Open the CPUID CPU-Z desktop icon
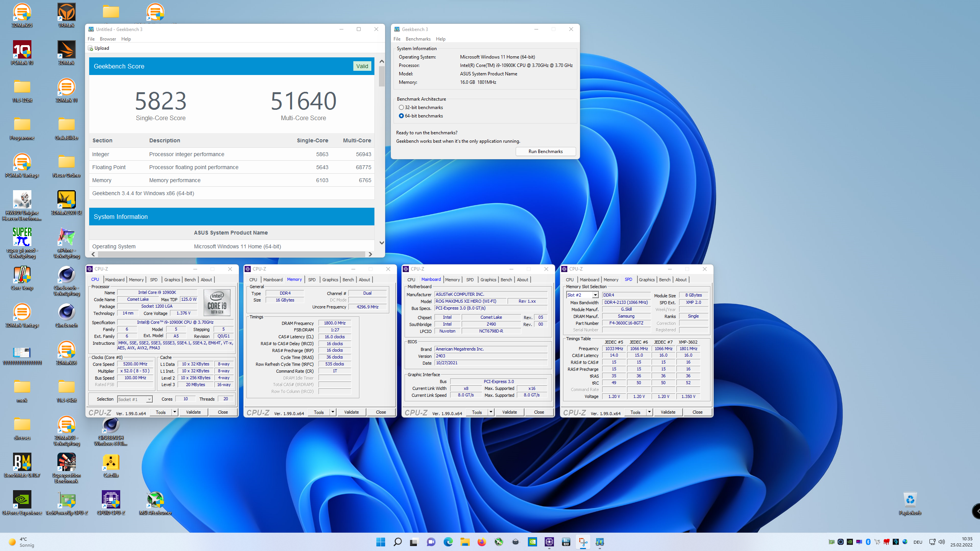 click(111, 503)
